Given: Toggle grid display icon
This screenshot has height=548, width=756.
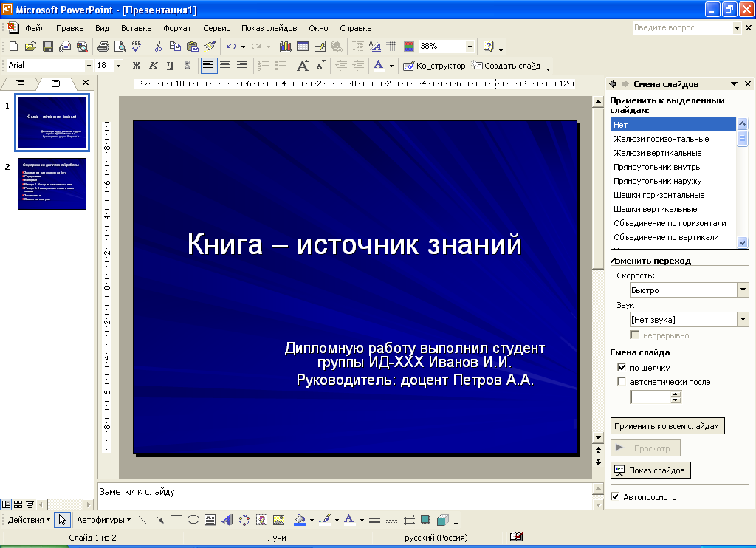Looking at the screenshot, I should click(x=391, y=47).
